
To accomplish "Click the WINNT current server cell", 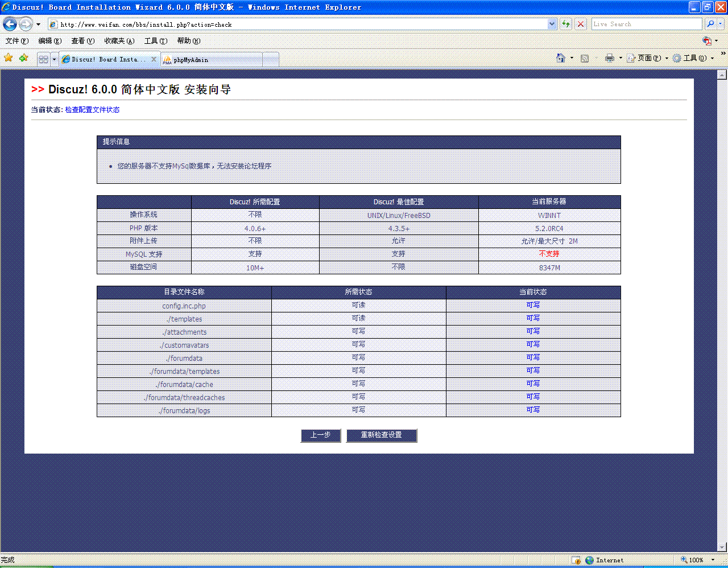I will point(549,216).
